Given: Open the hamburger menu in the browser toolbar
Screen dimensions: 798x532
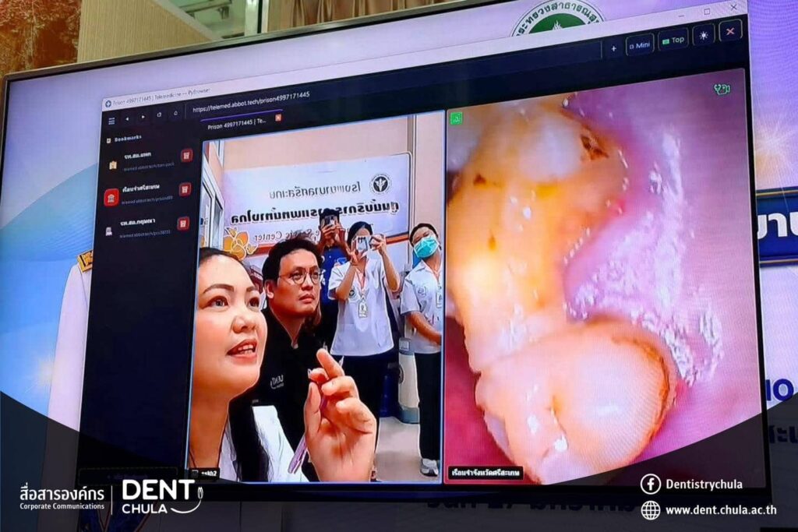Looking at the screenshot, I should tap(111, 121).
